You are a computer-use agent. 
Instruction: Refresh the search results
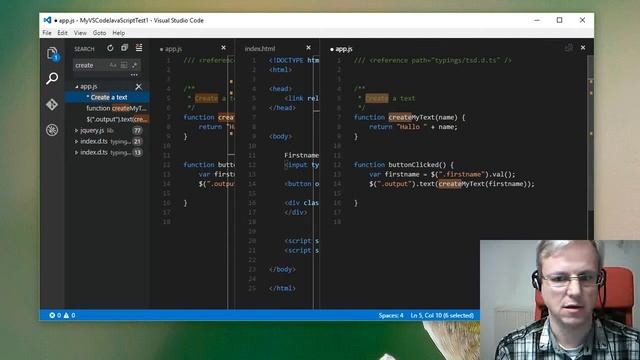tap(110, 48)
